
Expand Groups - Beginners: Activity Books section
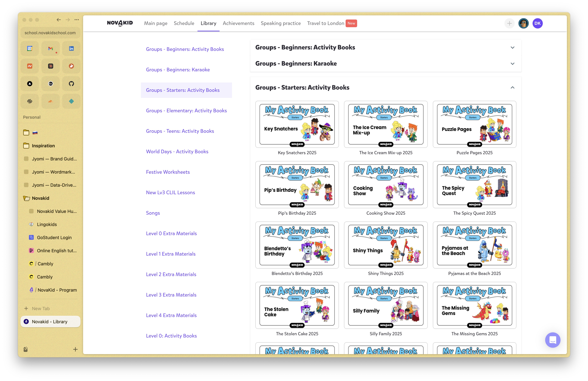coord(512,48)
